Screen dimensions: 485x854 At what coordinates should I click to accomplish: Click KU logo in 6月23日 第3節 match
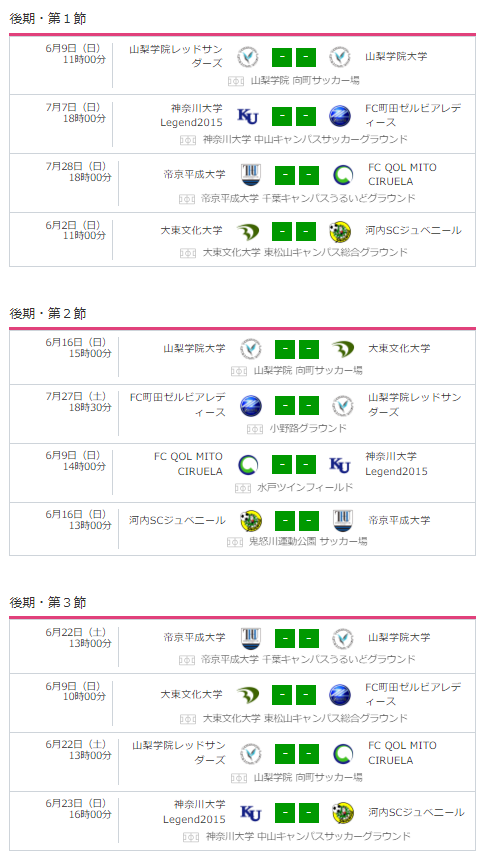point(251,813)
